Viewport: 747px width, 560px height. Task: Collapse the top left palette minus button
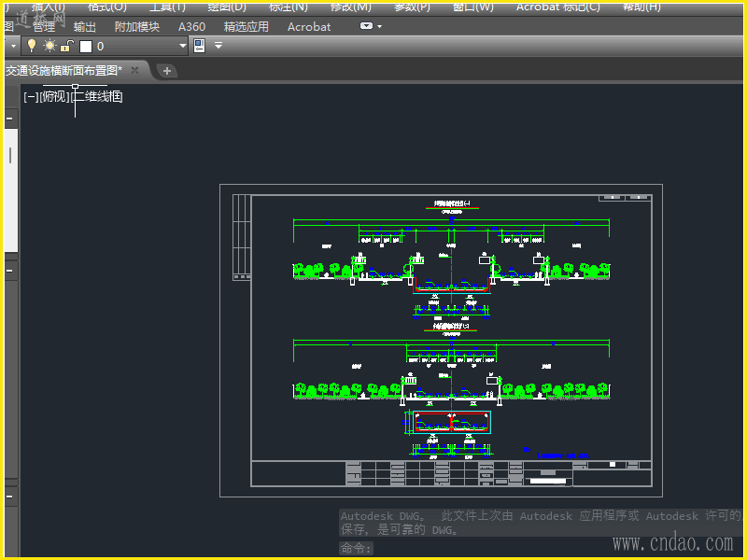[9, 119]
